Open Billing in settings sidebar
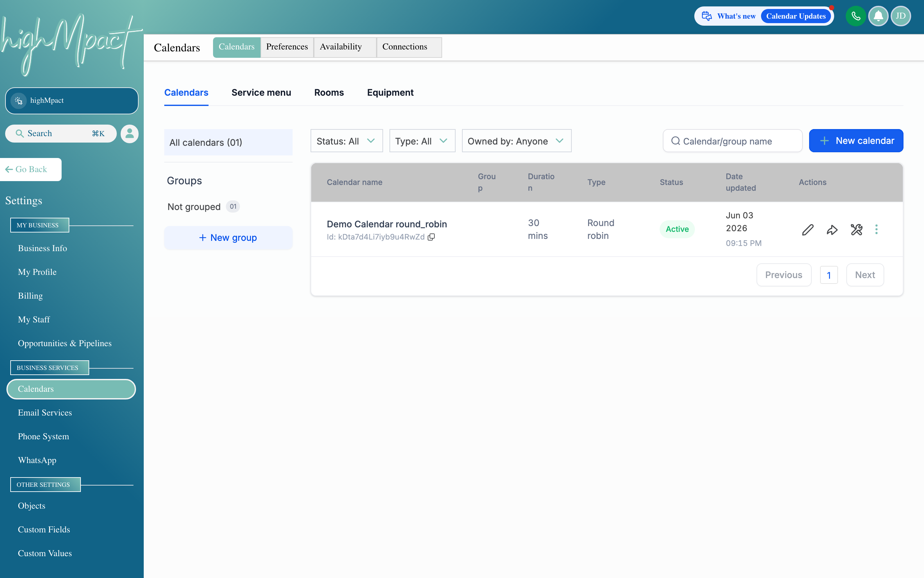This screenshot has width=924, height=578. point(30,295)
